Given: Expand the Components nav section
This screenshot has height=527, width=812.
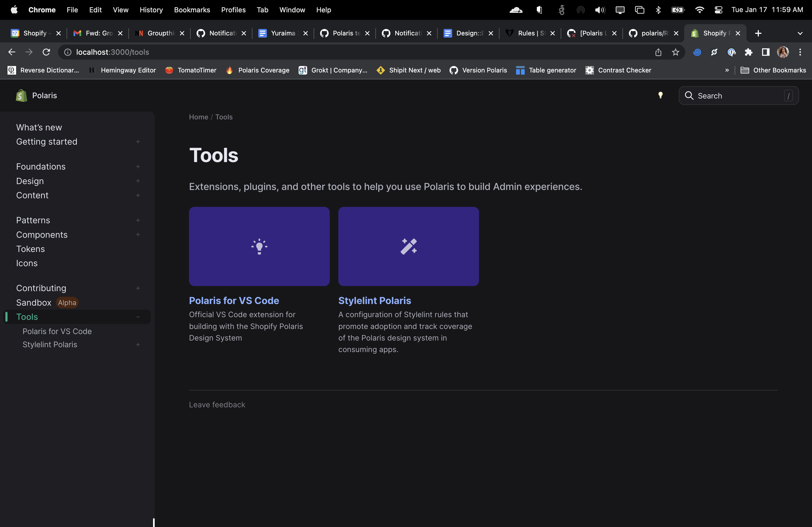Looking at the screenshot, I should point(138,235).
